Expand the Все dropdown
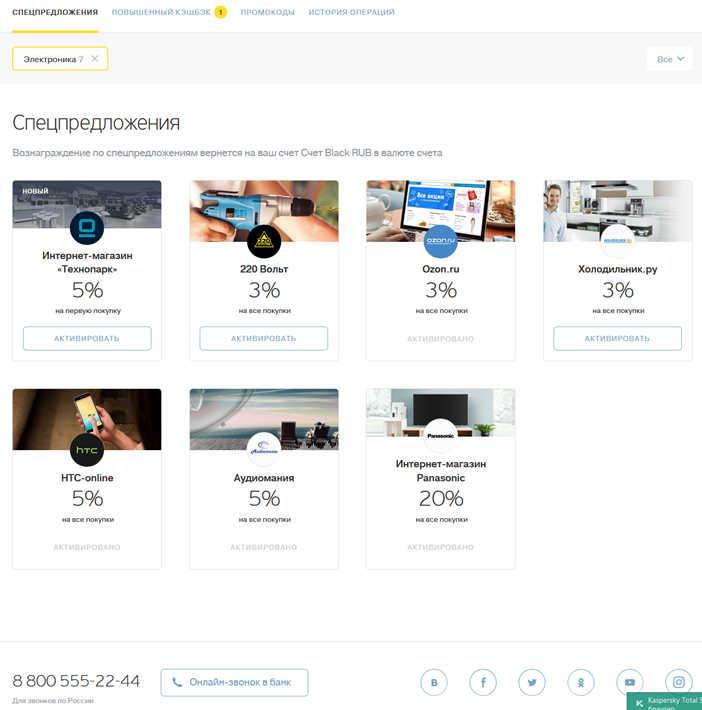Image resolution: width=702 pixels, height=710 pixels. point(670,59)
